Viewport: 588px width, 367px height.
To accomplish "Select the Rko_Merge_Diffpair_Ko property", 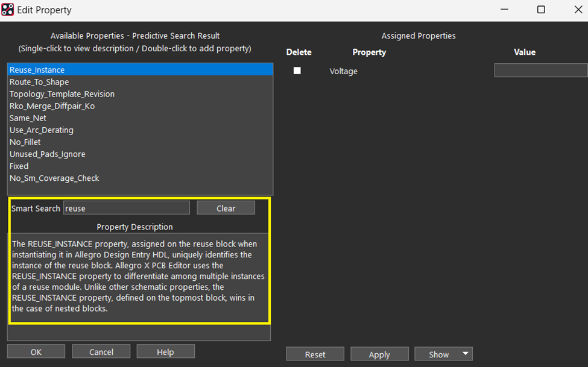I will (x=52, y=106).
